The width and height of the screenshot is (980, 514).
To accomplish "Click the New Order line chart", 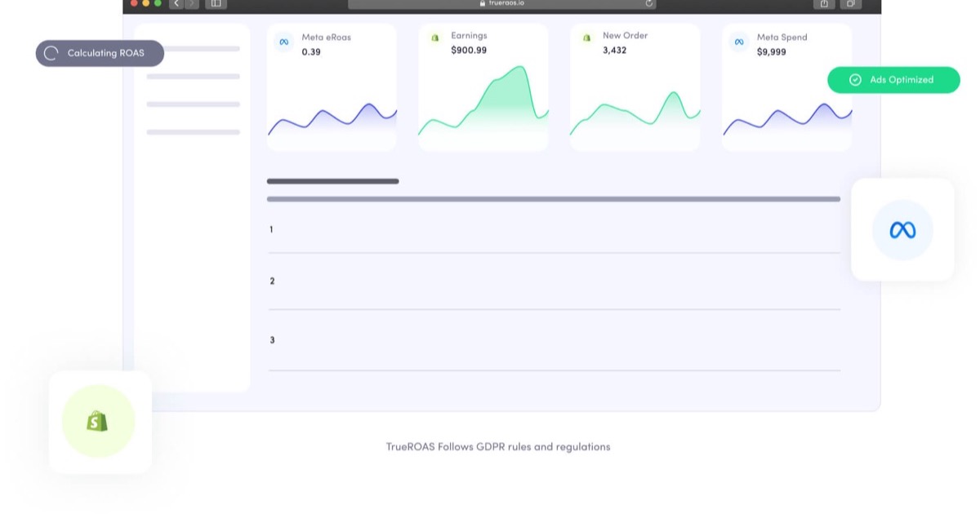I will click(x=635, y=113).
